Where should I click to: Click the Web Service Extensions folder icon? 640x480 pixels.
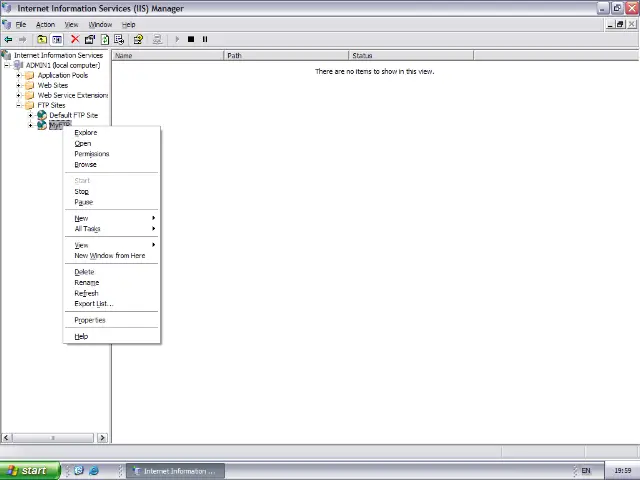[x=29, y=96]
